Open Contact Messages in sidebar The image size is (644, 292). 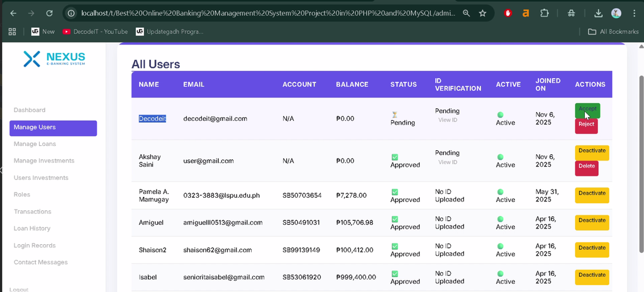point(41,262)
